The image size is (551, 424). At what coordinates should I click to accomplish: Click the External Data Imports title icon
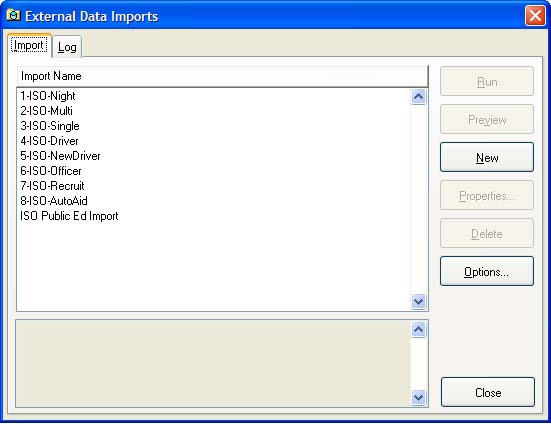[13, 15]
